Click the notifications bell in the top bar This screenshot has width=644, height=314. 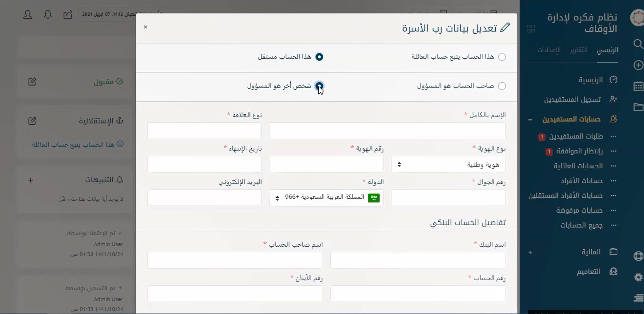pyautogui.click(x=48, y=14)
